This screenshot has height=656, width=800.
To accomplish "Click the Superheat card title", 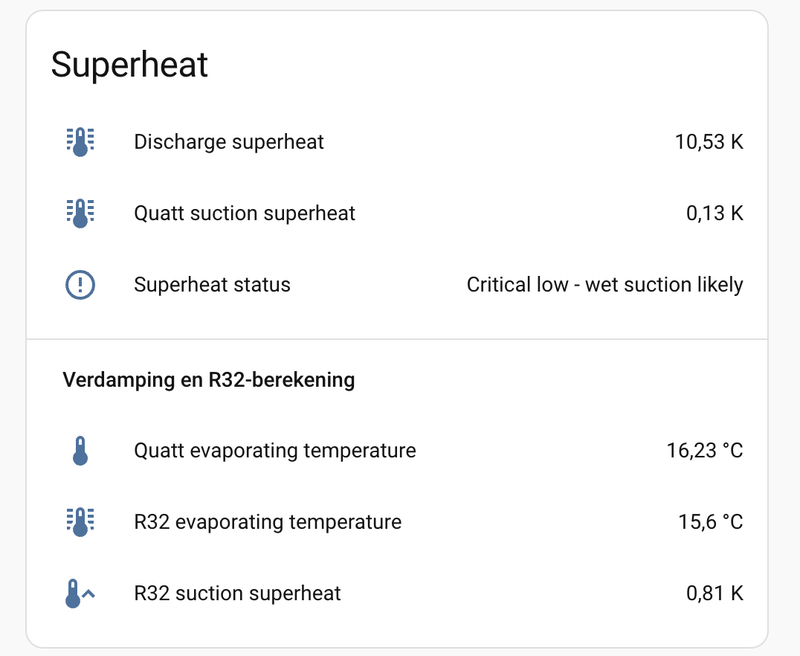I will click(130, 65).
